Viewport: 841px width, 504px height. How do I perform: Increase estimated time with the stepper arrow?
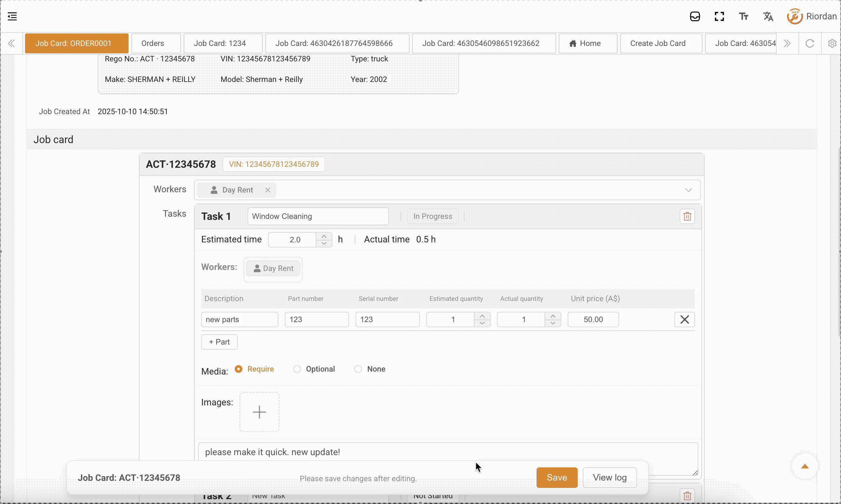tap(324, 236)
